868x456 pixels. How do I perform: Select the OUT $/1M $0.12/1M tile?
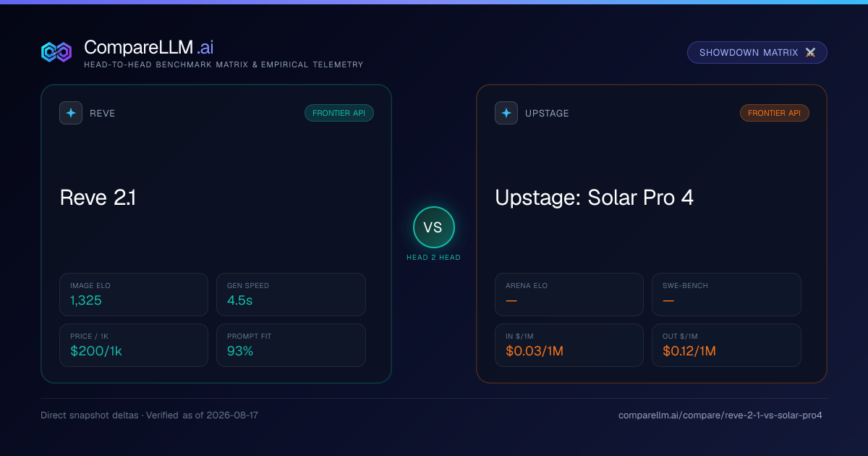pos(726,345)
